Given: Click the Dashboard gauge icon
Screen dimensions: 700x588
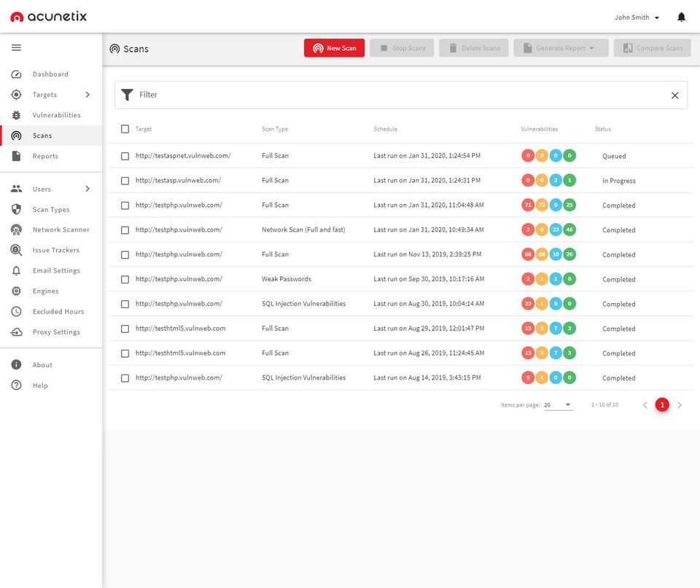Looking at the screenshot, I should pyautogui.click(x=16, y=74).
